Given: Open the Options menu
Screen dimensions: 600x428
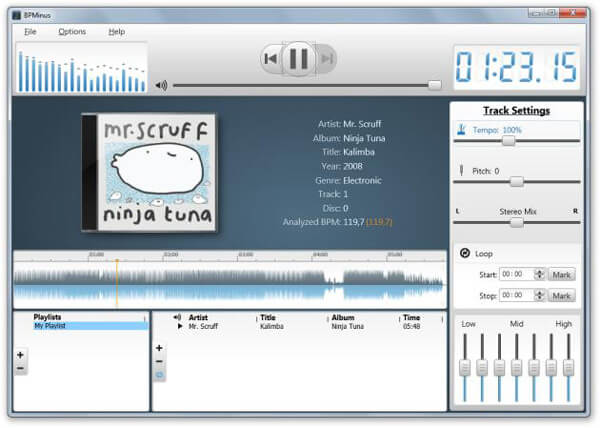Looking at the screenshot, I should pyautogui.click(x=72, y=32).
